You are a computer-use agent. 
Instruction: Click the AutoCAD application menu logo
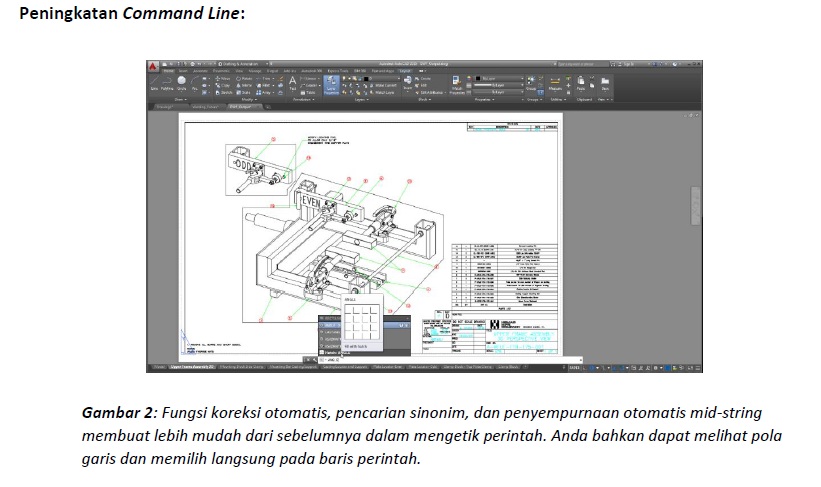point(155,66)
